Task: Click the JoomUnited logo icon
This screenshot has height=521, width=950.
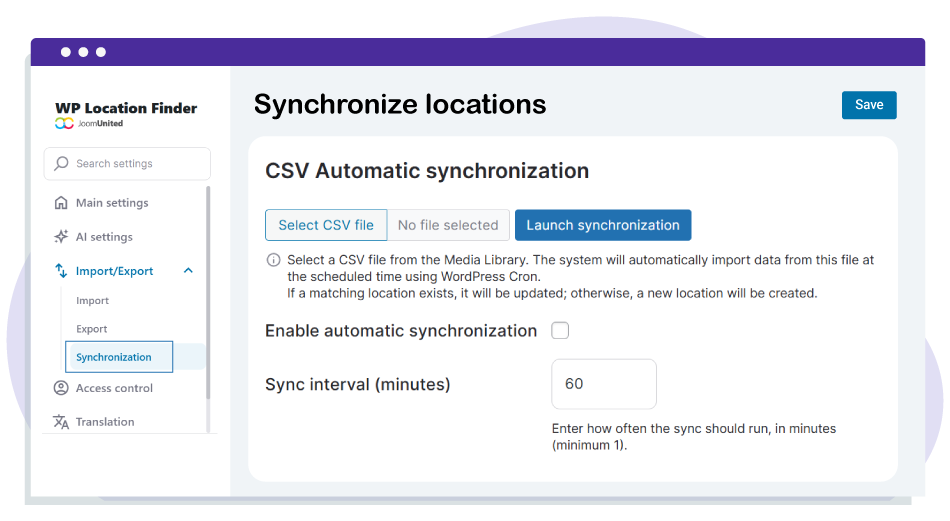Action: coord(64,124)
